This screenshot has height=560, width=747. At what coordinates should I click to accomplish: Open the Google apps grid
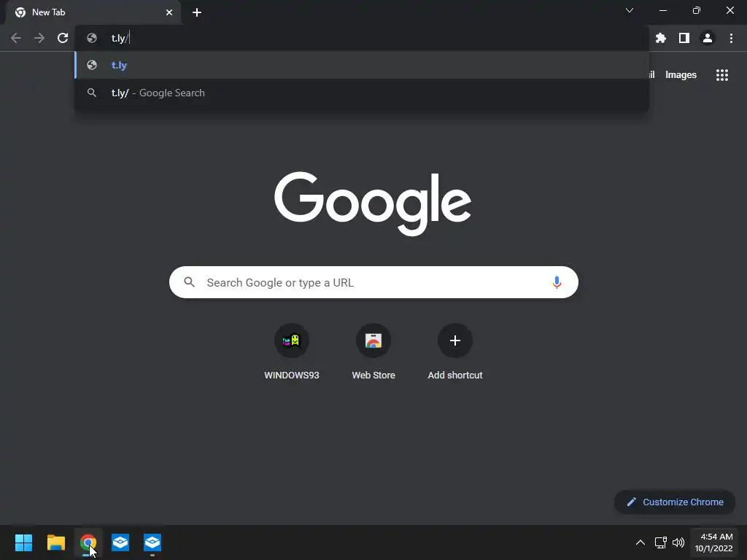(722, 75)
